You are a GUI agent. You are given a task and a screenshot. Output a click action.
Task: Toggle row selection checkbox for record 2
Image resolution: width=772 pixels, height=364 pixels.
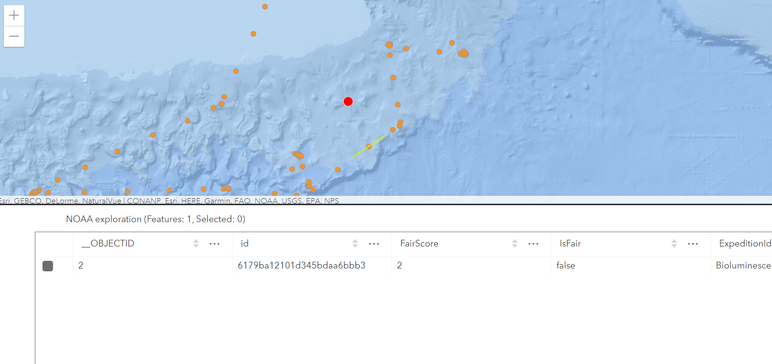click(x=48, y=266)
